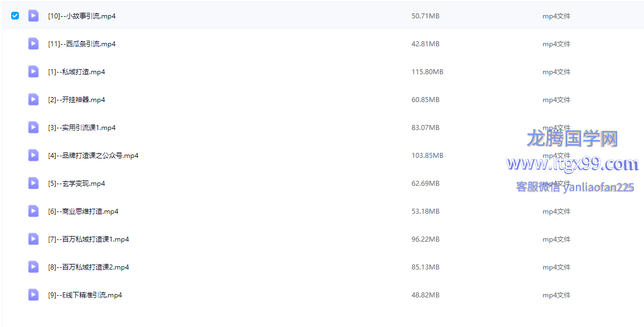Uncheck the checkbox for 小故事引流.mp4
The image size is (644, 327).
(15, 16)
